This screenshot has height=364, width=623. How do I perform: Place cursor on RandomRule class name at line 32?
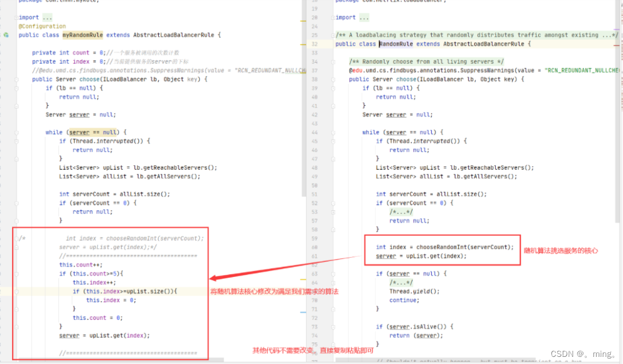point(396,44)
